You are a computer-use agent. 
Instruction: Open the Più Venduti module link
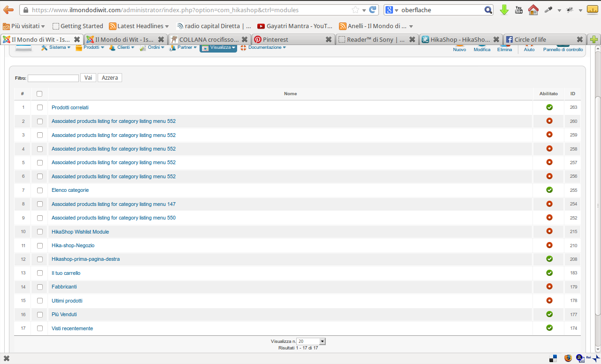pyautogui.click(x=64, y=314)
